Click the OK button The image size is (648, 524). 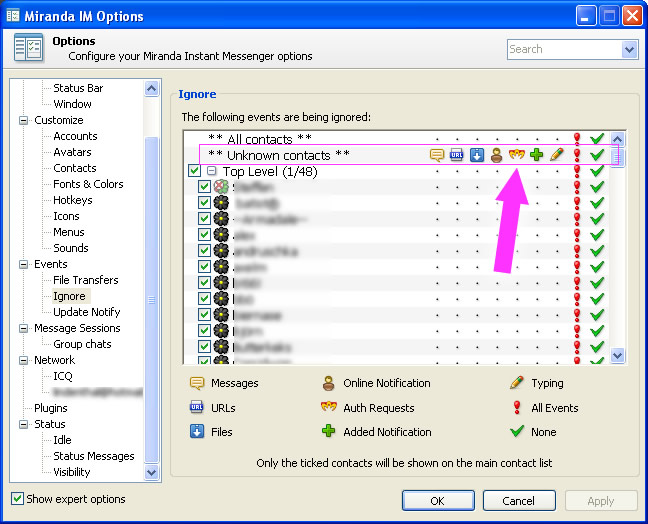coord(438,501)
